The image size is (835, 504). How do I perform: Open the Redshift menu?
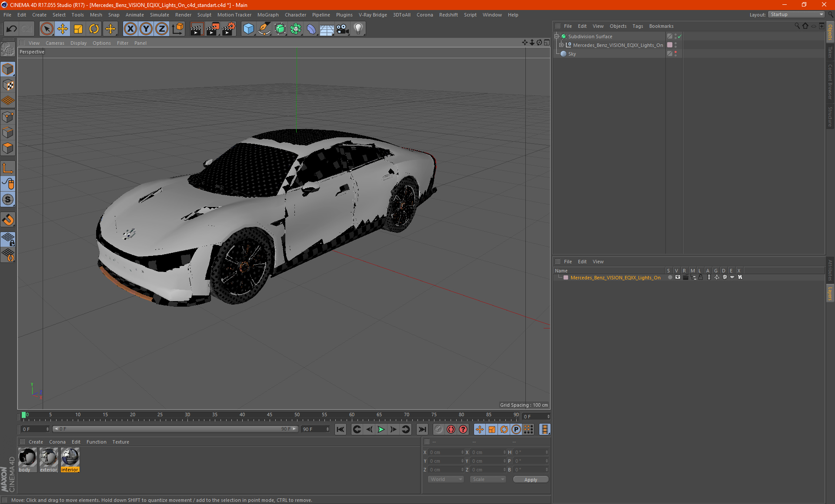pyautogui.click(x=448, y=15)
